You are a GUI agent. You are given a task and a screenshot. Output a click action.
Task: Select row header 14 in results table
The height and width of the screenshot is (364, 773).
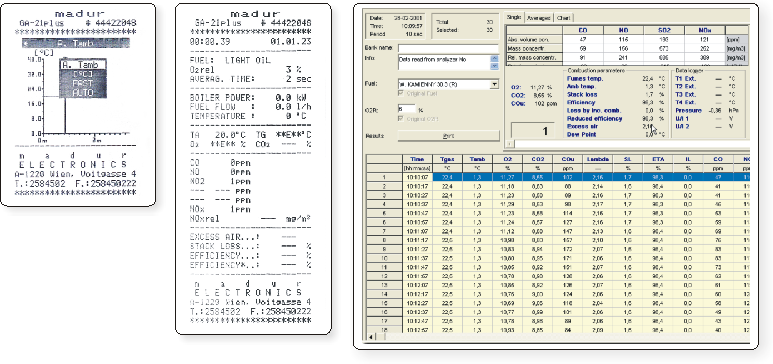(x=385, y=293)
